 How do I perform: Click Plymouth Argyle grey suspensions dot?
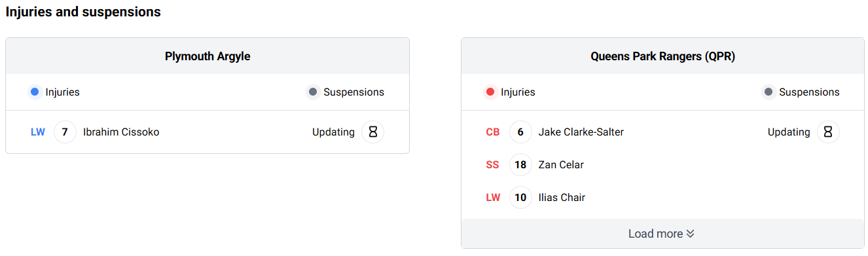pyautogui.click(x=313, y=92)
